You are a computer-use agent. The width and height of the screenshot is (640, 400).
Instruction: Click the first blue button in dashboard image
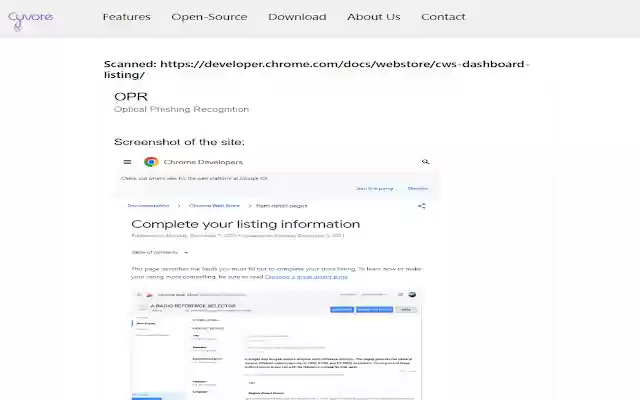(342, 310)
